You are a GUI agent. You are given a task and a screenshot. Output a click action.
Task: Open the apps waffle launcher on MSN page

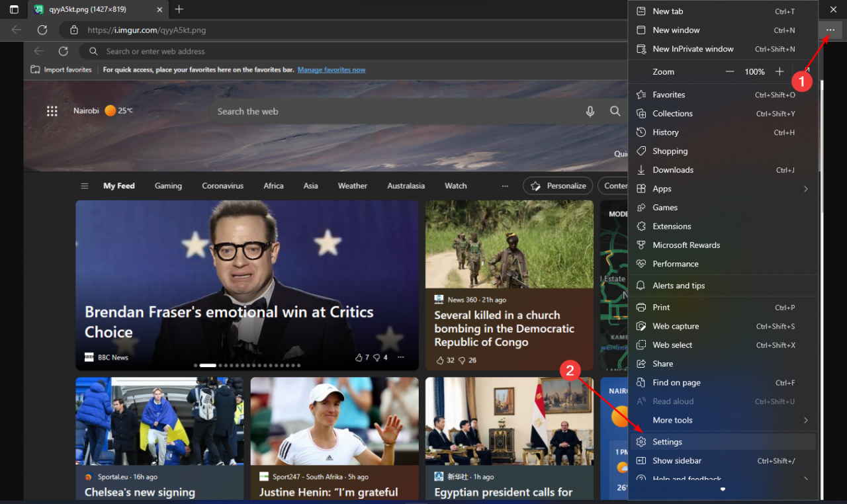pos(52,110)
